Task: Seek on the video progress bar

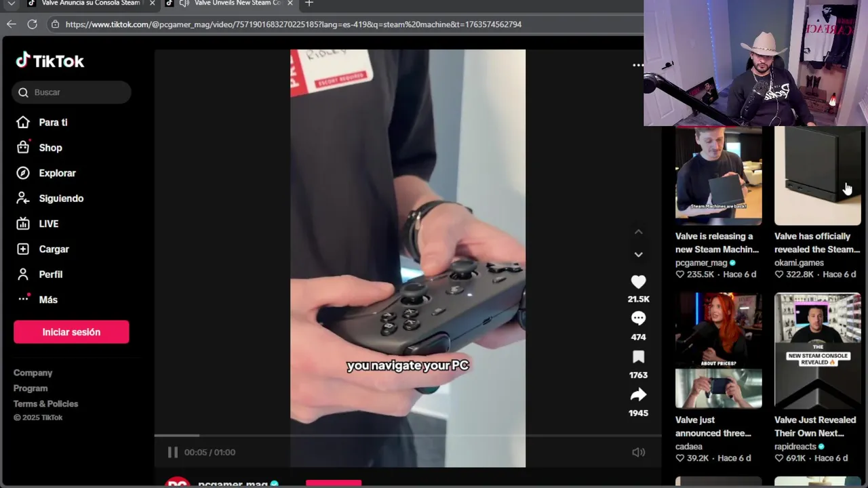Action: [x=408, y=435]
